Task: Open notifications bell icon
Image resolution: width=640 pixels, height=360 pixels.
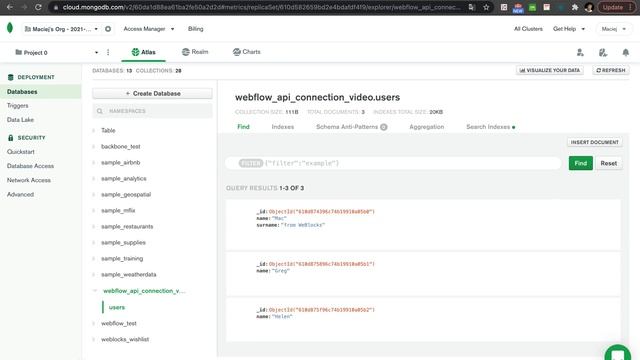Action: coord(625,52)
